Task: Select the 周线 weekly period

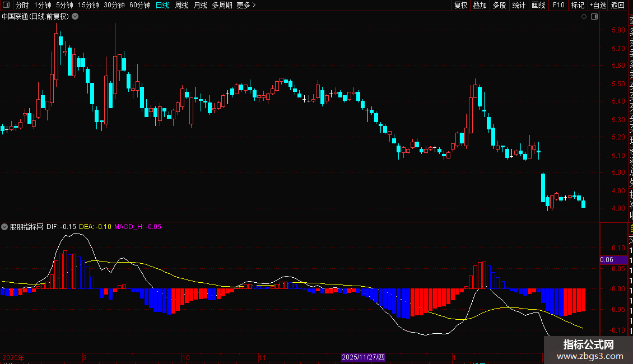Action: pos(181,5)
